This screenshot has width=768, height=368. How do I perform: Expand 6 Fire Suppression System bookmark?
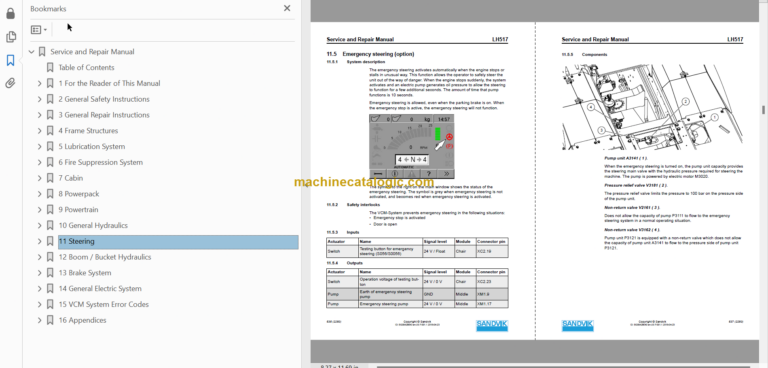tap(40, 162)
